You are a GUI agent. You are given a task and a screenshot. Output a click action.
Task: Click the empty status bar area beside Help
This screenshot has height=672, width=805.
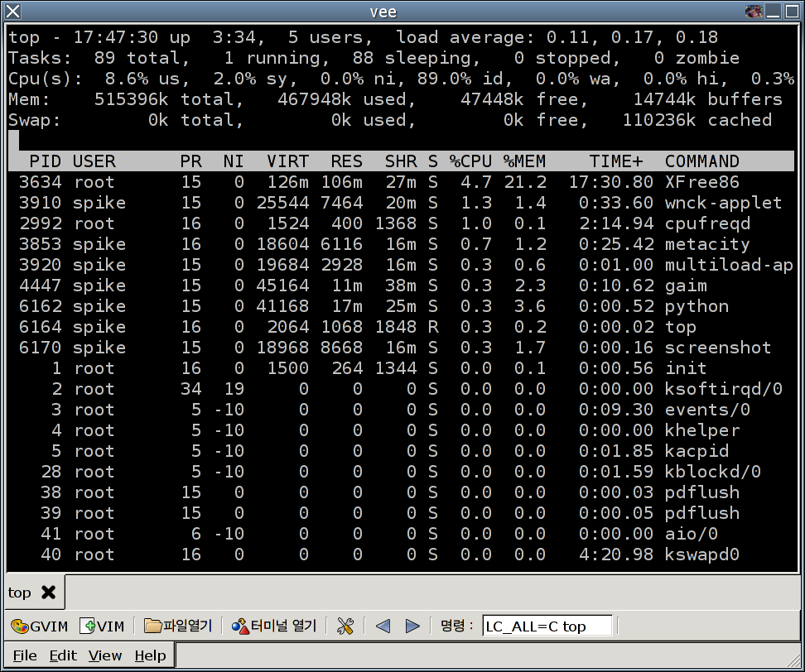tap(489, 655)
